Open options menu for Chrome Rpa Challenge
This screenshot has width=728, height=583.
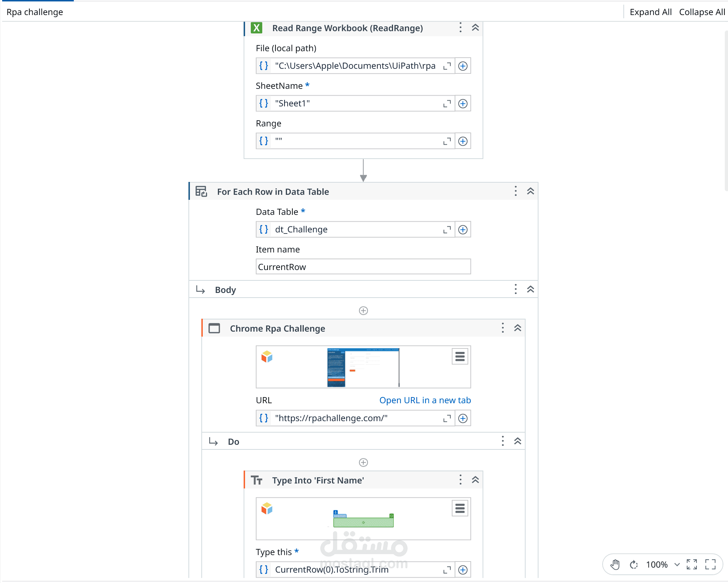(x=503, y=328)
